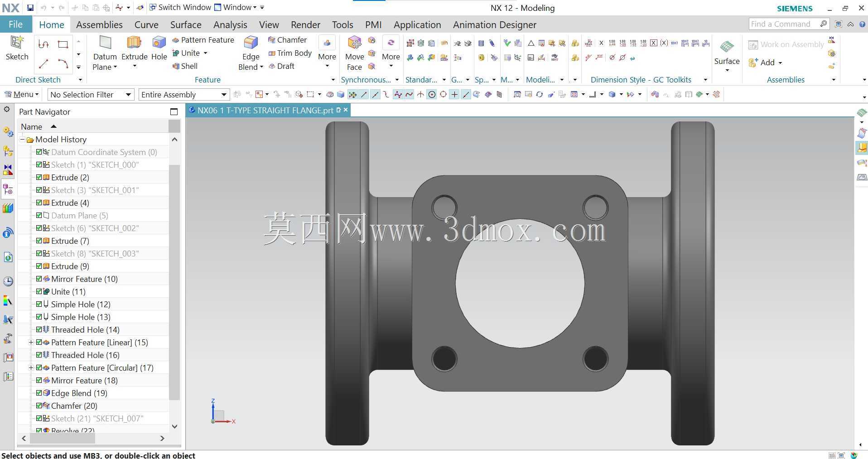Uncheck the Extrude (4) feature checkbox
The height and width of the screenshot is (459, 868).
(39, 203)
